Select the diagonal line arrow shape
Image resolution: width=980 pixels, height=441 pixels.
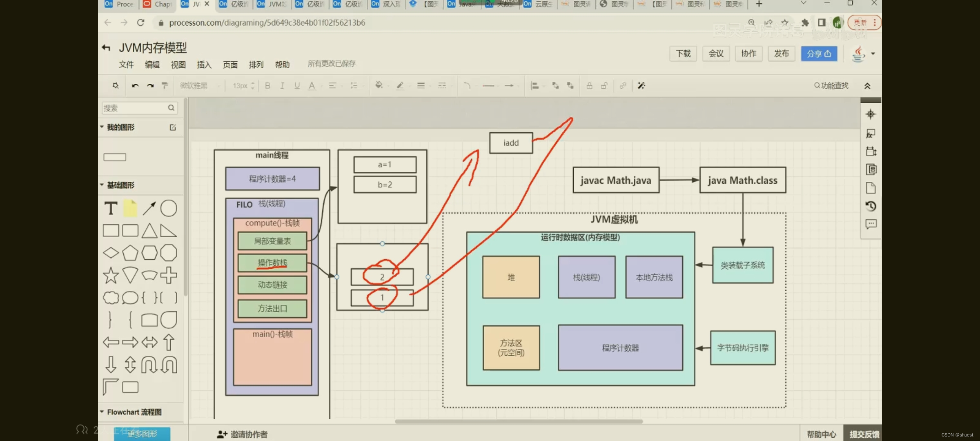[149, 208]
